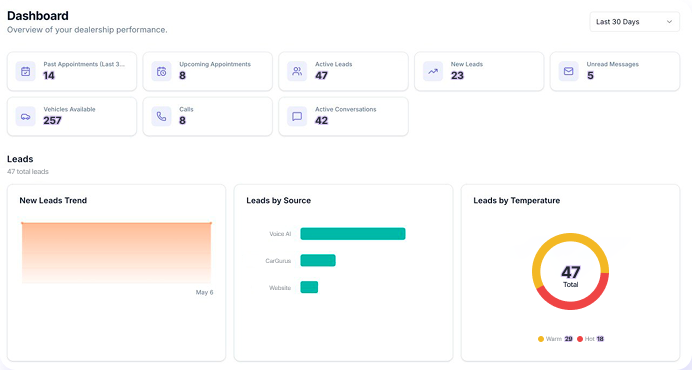Click the Hot count 18 in legend

(600, 339)
